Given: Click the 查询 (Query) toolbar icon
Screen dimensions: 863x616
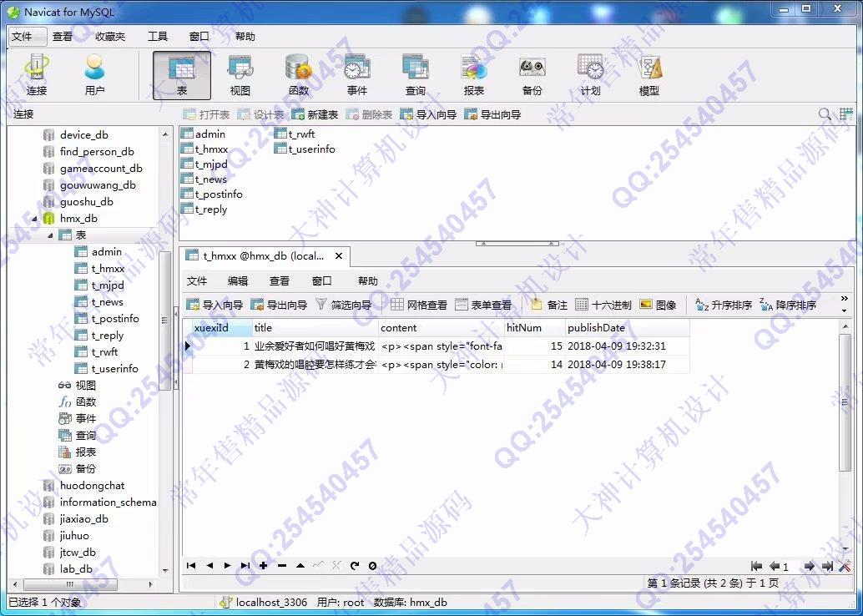Looking at the screenshot, I should (x=415, y=75).
